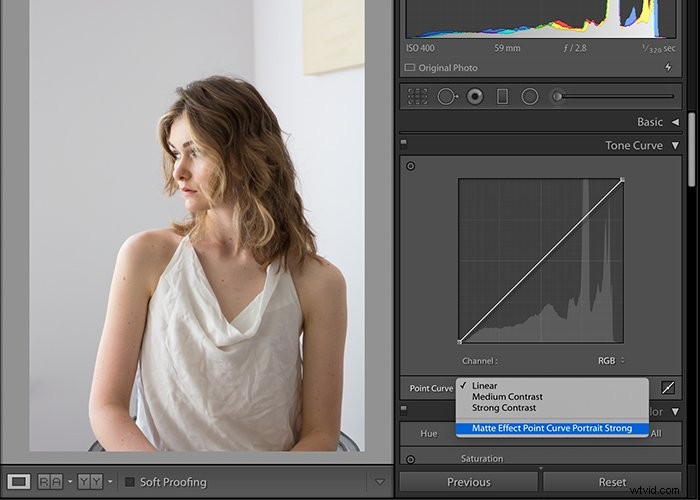
Task: Collapse the Tone Curve panel
Action: [x=675, y=146]
